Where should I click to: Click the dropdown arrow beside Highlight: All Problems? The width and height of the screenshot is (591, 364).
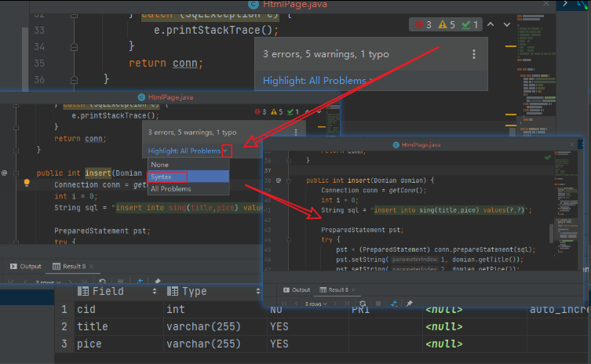[x=227, y=151]
